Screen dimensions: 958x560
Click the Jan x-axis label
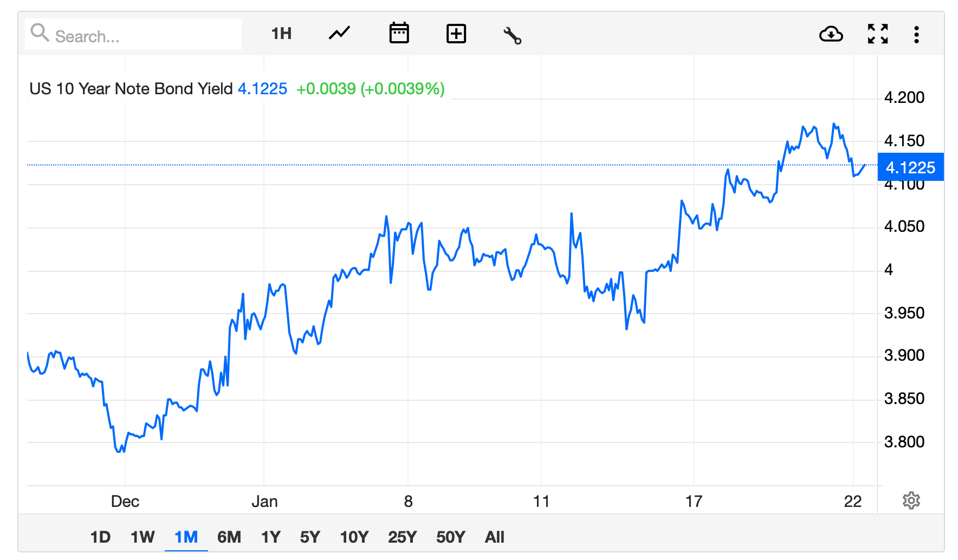point(264,502)
